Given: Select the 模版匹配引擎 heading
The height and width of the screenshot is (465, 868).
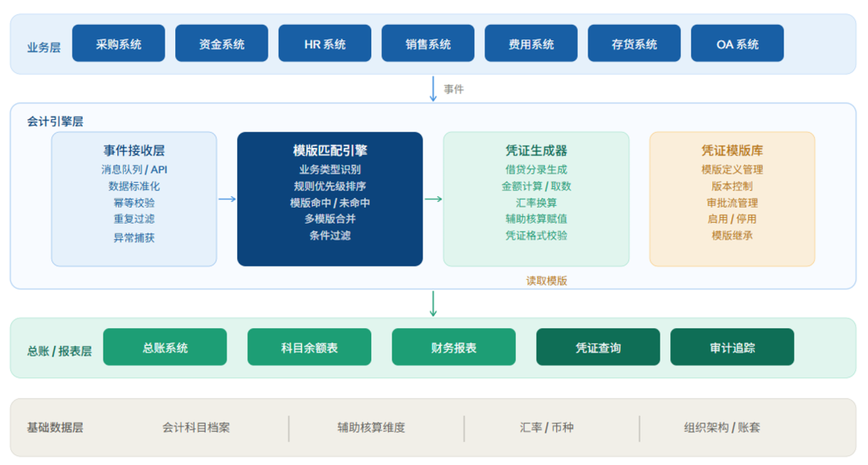Looking at the screenshot, I should (x=330, y=150).
